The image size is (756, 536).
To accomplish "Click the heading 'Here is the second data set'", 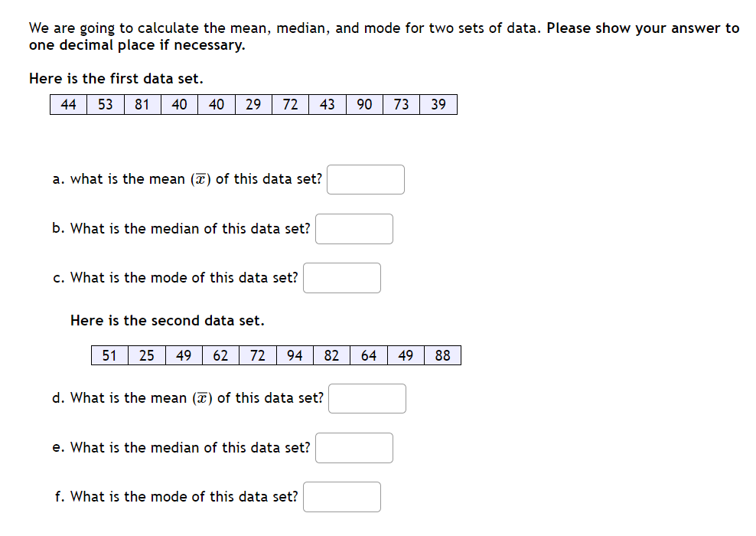I will tap(168, 320).
